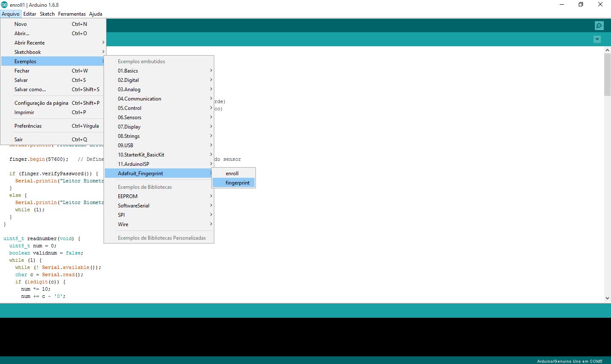This screenshot has height=364, width=611.
Task: Expand 10.StarterKit_BasicKit submenu
Action: [x=159, y=155]
